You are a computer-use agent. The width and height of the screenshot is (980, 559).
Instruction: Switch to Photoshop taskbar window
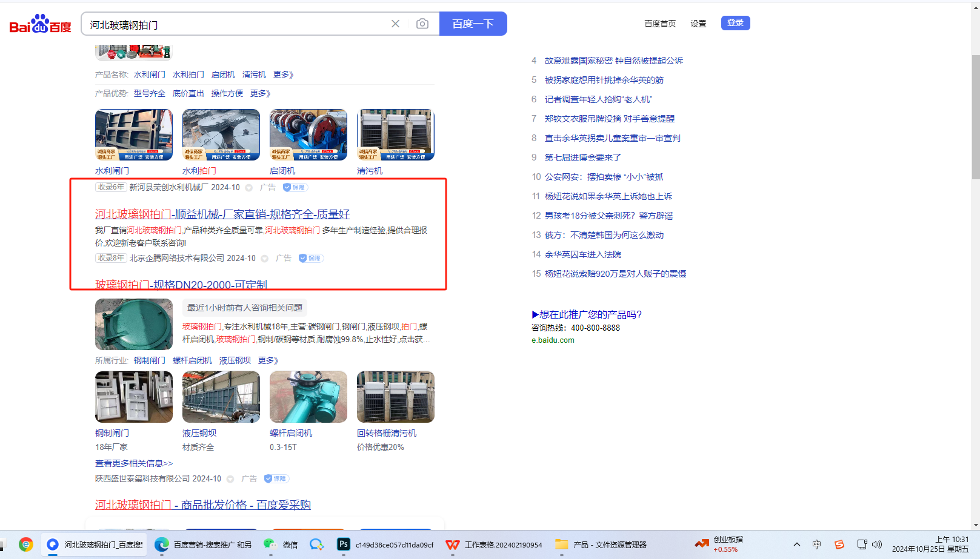[x=385, y=544]
